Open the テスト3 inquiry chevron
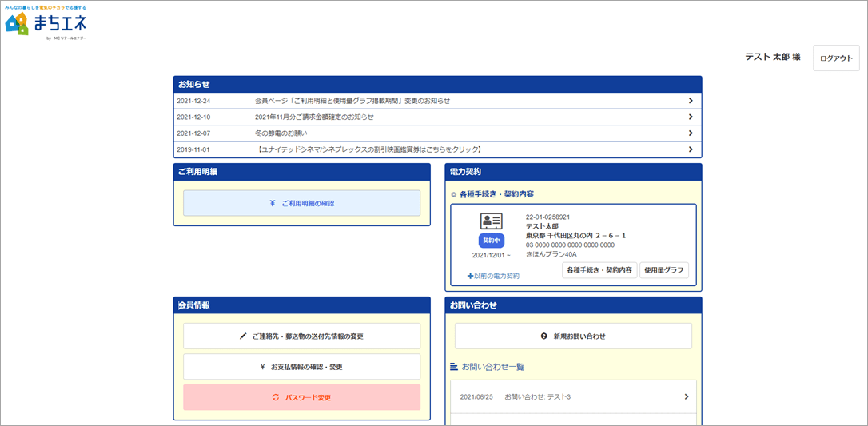Screen dimensions: 868x426 coord(687,396)
